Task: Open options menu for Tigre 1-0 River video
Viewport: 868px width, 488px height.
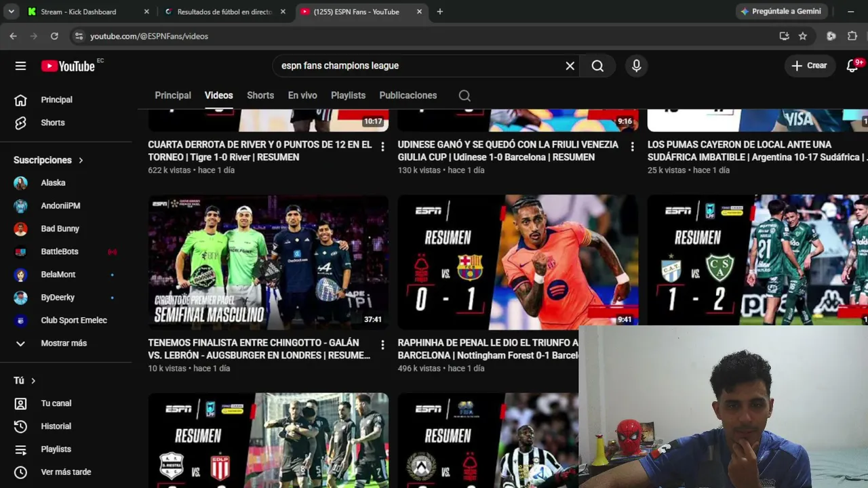Action: click(382, 146)
